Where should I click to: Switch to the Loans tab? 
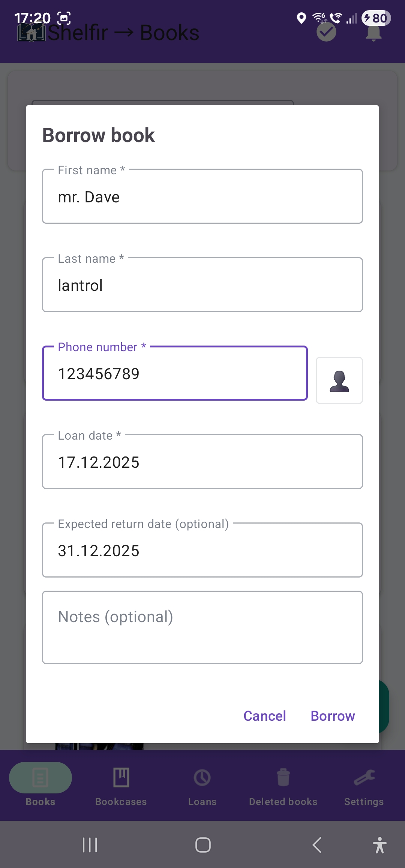click(x=202, y=786)
